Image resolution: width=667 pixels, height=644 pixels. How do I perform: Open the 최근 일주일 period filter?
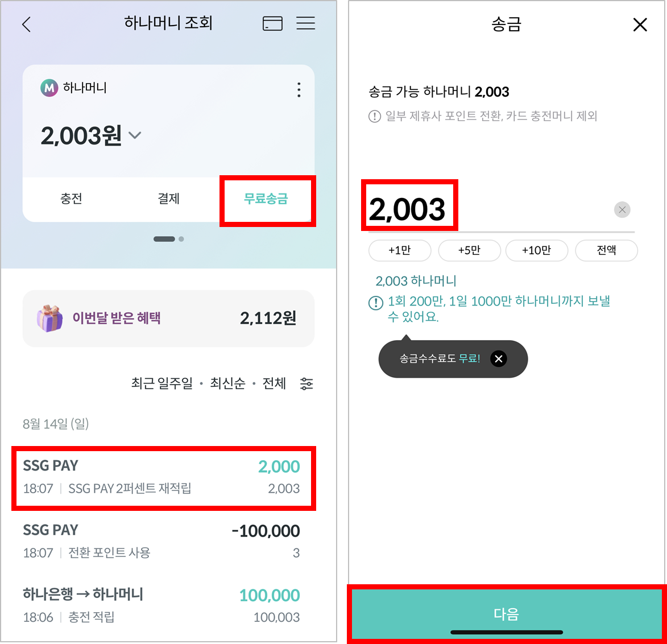[161, 383]
